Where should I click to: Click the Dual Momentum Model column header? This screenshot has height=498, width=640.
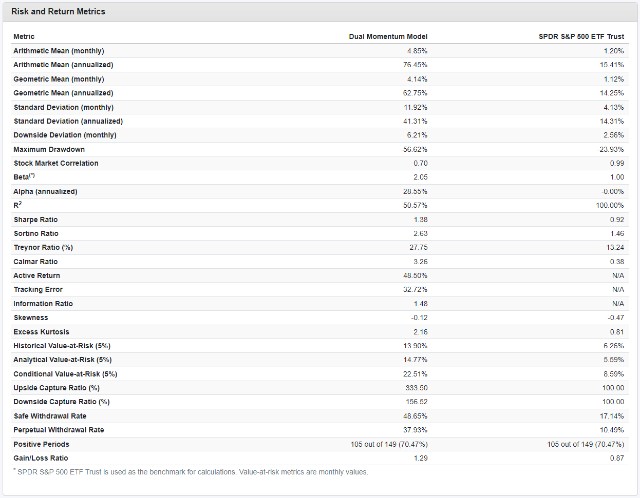[388, 37]
